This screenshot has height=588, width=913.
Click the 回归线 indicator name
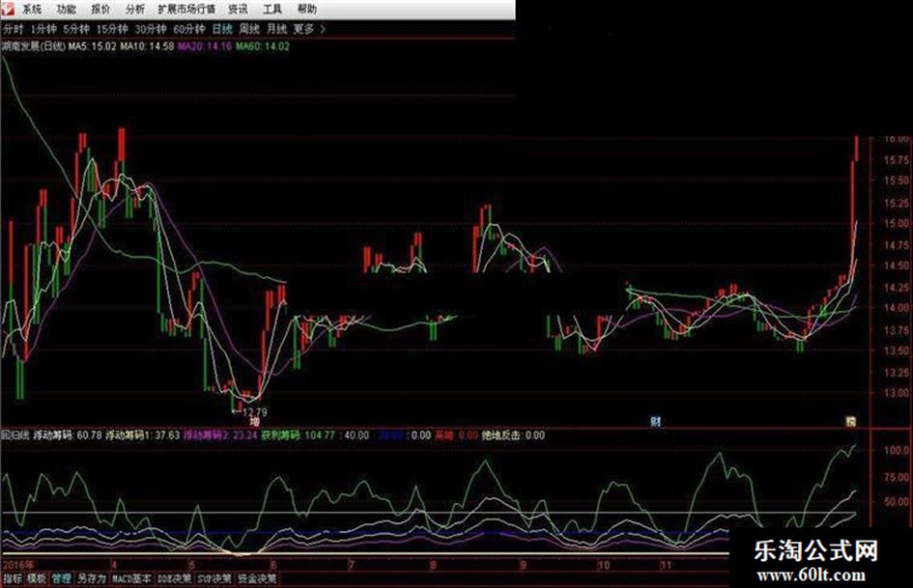point(15,434)
